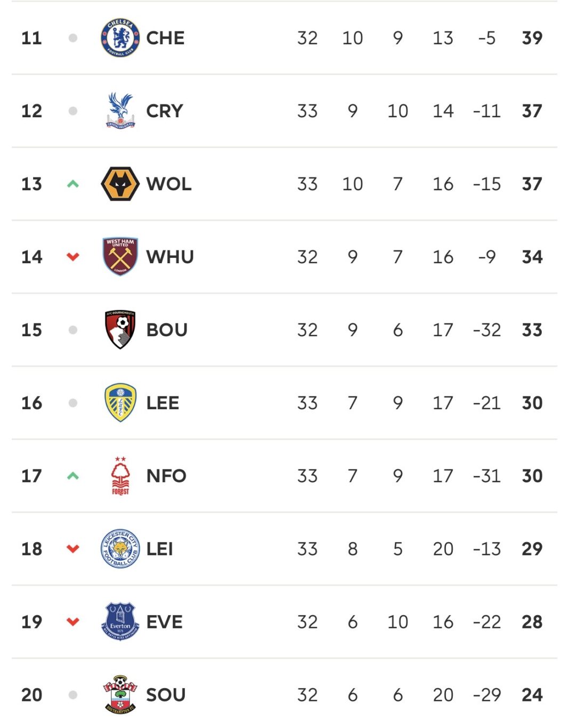Open the CHE team link
569x728 pixels.
[165, 38]
